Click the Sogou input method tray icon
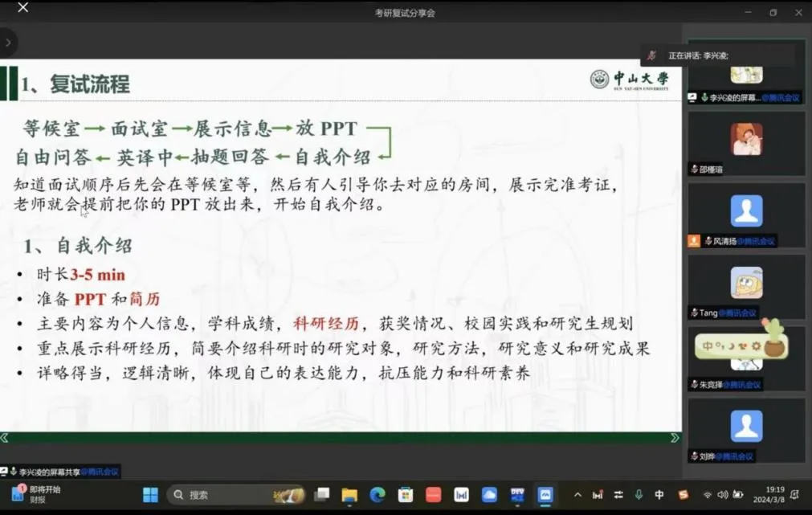Screen dimensions: 812x515 (683, 495)
